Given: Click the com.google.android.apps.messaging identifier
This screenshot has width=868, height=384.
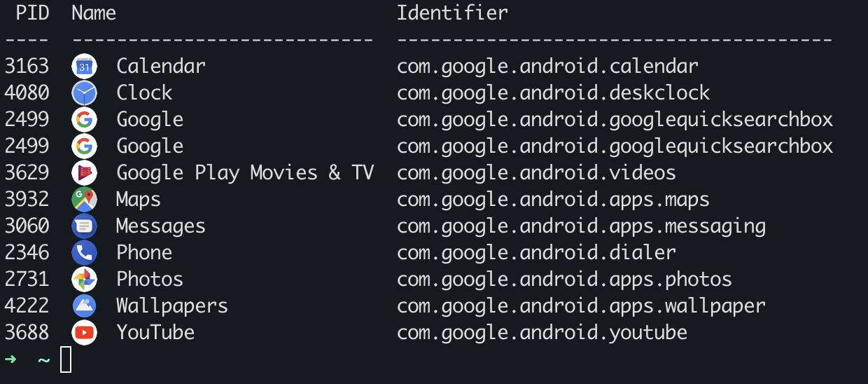Looking at the screenshot, I should click(x=581, y=226).
